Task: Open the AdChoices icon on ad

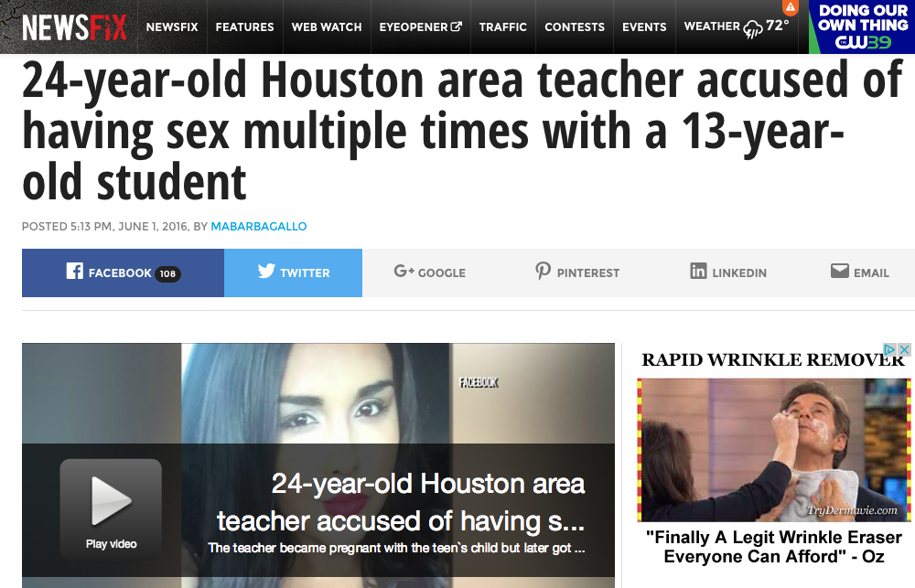Action: [889, 349]
